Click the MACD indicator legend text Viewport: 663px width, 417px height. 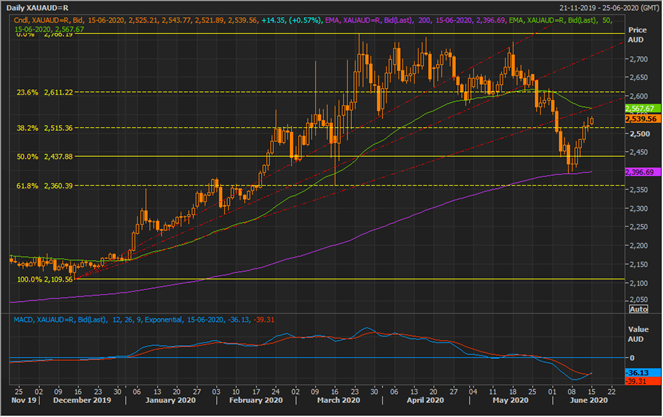pyautogui.click(x=144, y=320)
